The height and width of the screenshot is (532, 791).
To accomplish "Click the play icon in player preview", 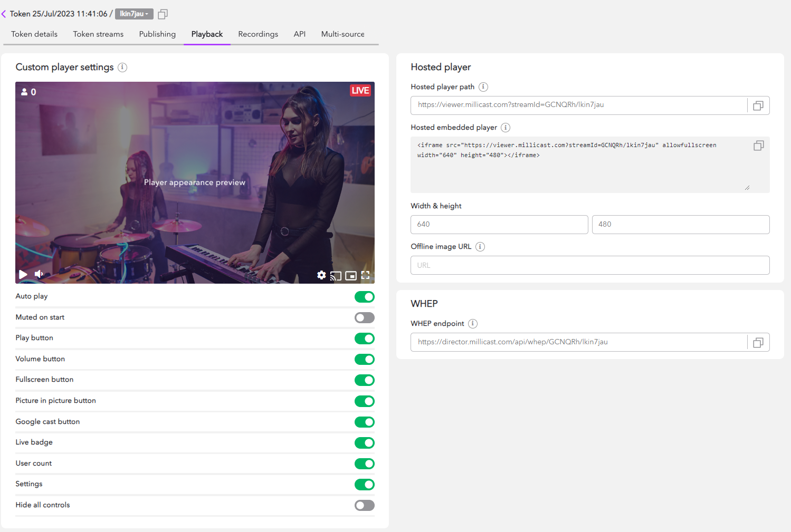I will coord(23,274).
